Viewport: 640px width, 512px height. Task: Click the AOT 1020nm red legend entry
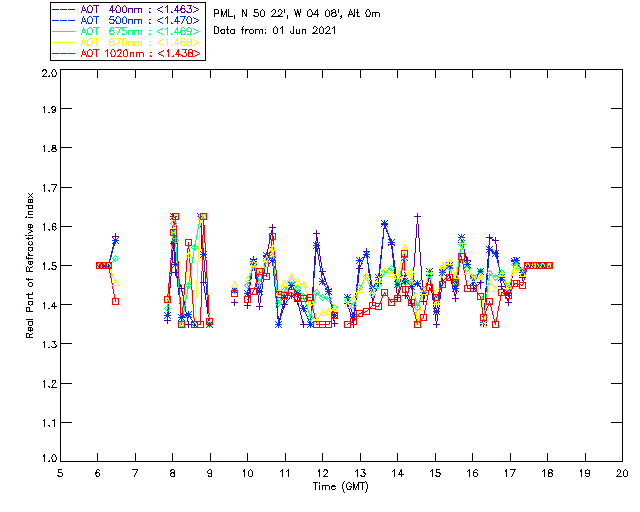(x=127, y=53)
